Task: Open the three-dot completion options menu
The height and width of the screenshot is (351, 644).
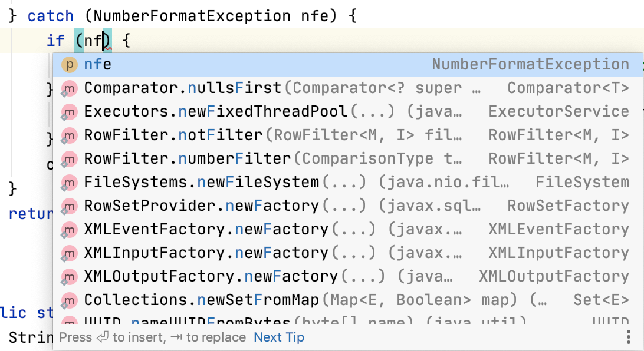Action: (x=629, y=337)
